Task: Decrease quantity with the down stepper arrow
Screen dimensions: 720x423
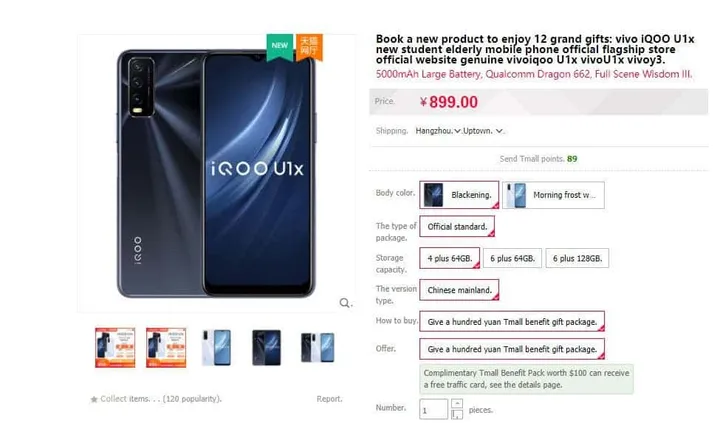Action: pyautogui.click(x=457, y=414)
